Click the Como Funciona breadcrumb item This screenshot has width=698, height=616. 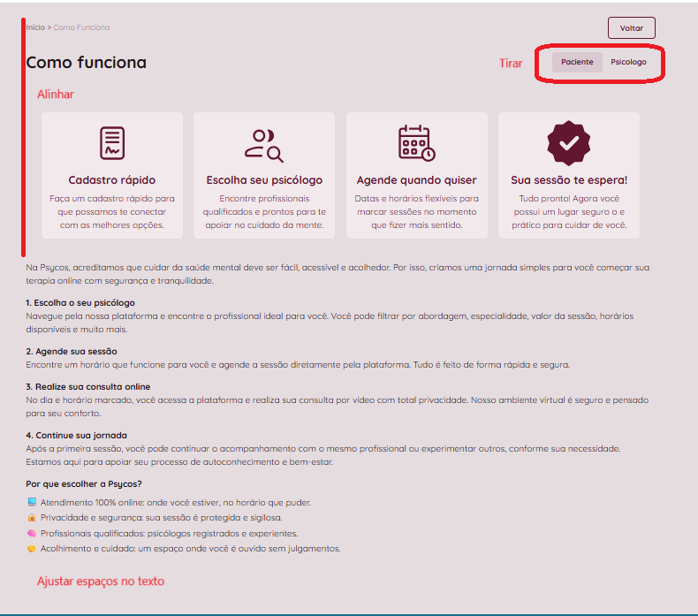click(82, 27)
